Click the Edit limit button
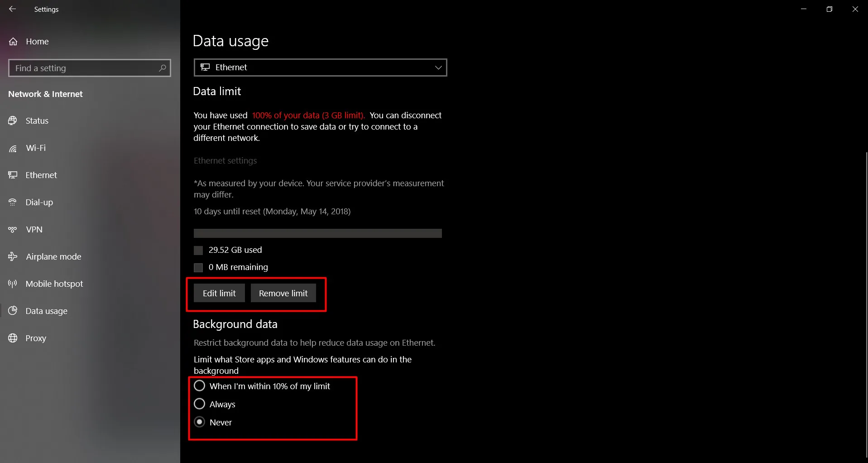The width and height of the screenshot is (868, 463). coord(219,293)
